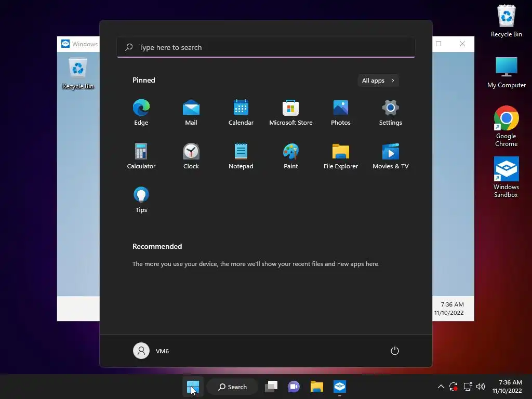Open the Tips app
Viewport: 532px width, 399px height.
coord(141,200)
